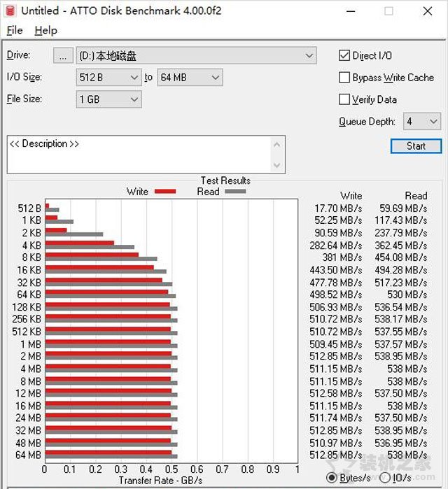Uncheck the Direct I/O checkbox

point(344,55)
